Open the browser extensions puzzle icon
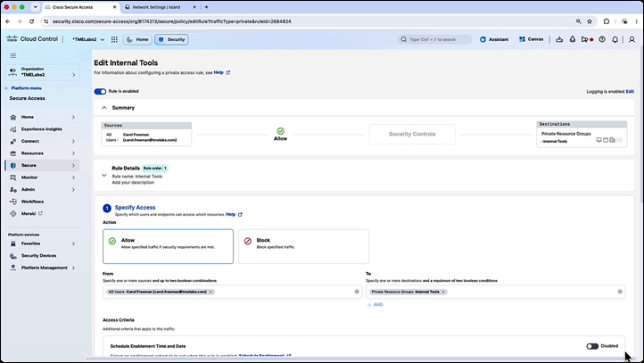 607,21
